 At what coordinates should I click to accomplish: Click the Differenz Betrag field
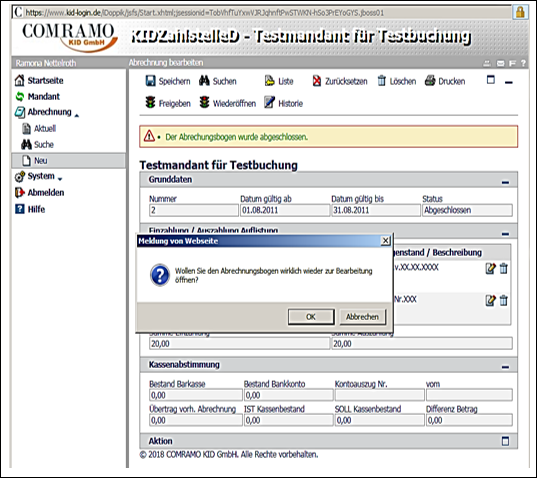pos(469,420)
